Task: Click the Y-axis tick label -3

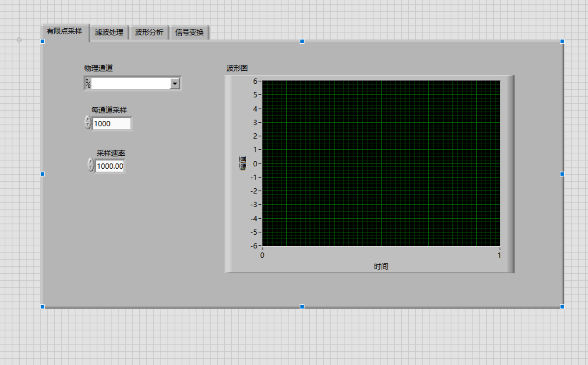Action: 254,205
